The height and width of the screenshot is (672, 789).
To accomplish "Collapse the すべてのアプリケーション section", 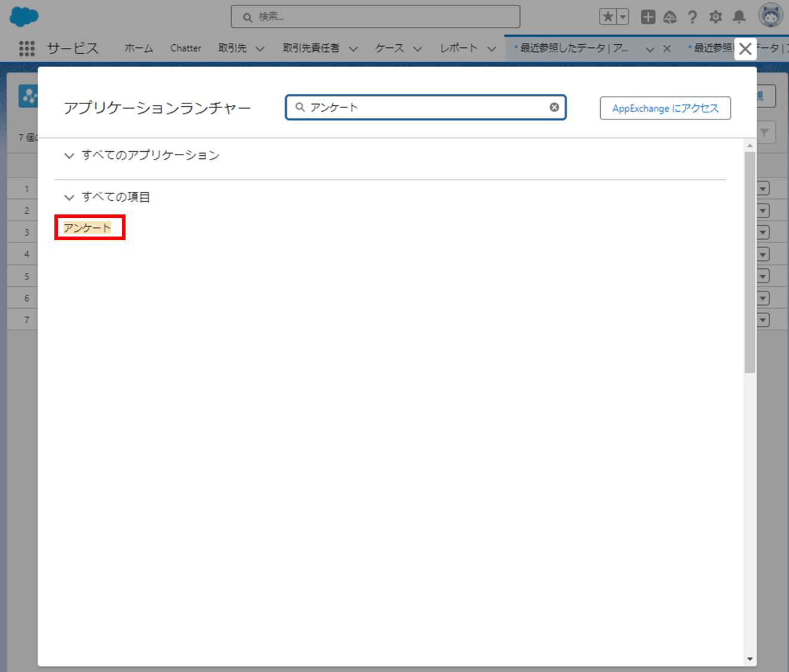I will click(x=69, y=155).
